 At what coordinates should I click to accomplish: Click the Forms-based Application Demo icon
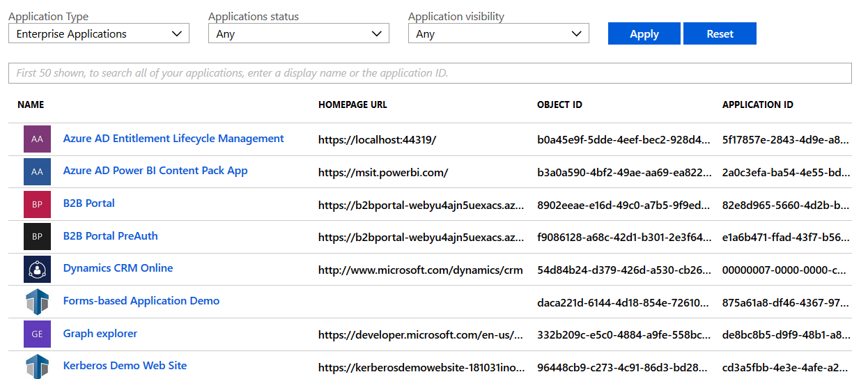point(37,302)
